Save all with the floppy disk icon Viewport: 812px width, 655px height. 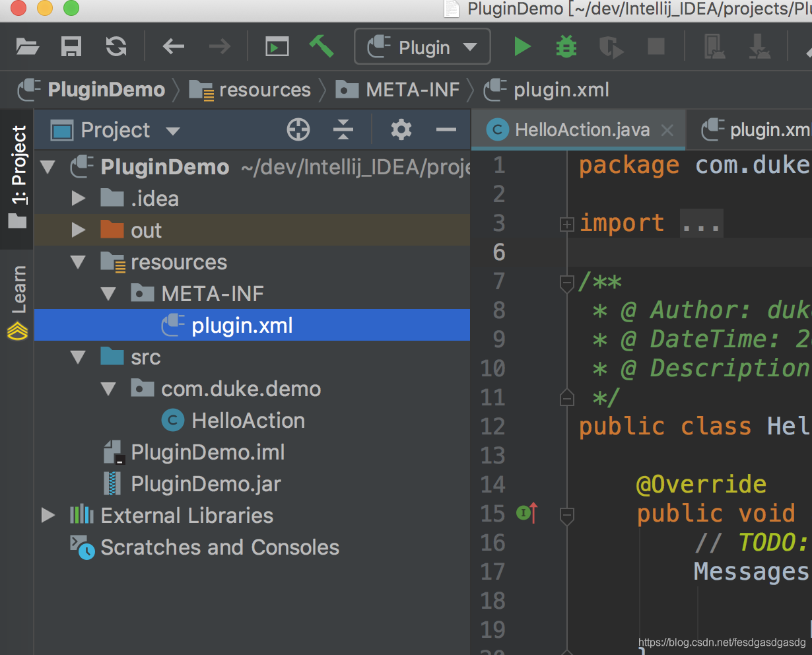(71, 47)
